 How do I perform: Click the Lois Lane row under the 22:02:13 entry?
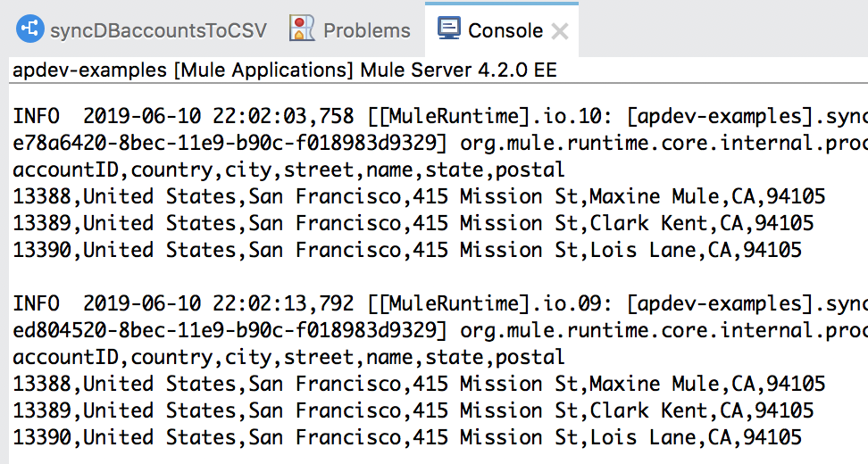(x=407, y=437)
